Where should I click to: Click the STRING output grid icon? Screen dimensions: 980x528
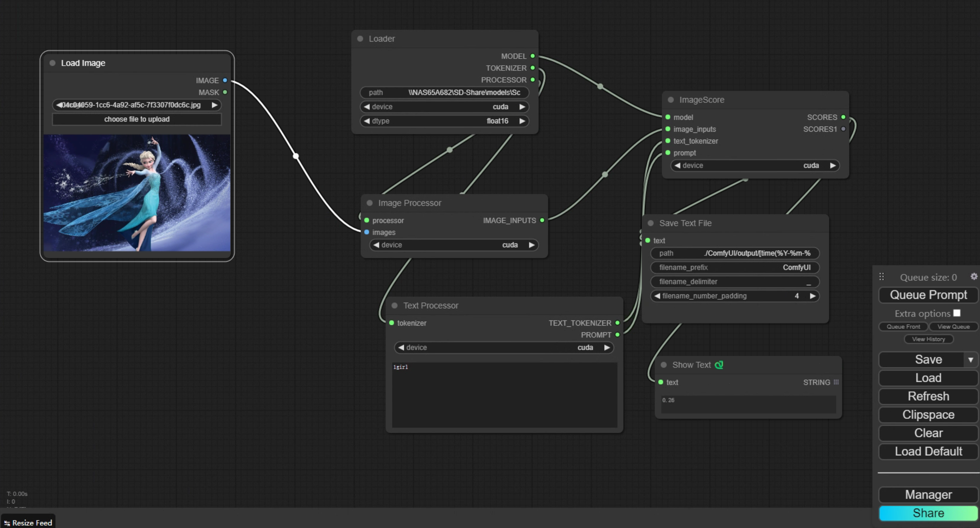[836, 382]
